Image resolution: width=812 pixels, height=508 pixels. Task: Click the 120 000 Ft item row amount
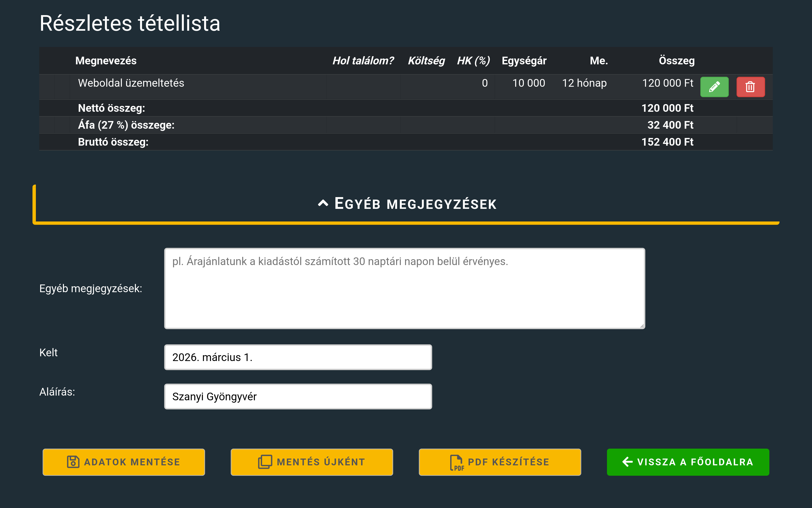coord(667,83)
